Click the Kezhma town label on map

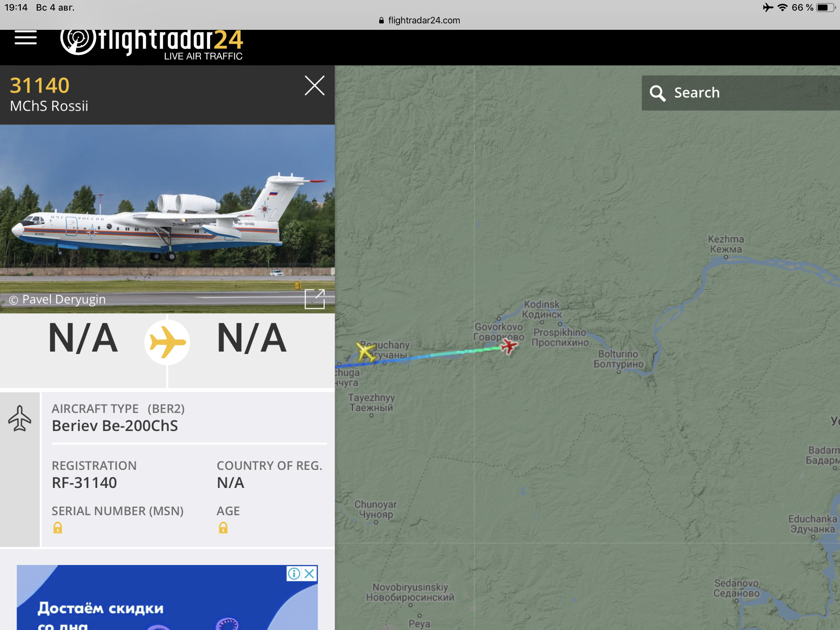(x=726, y=244)
